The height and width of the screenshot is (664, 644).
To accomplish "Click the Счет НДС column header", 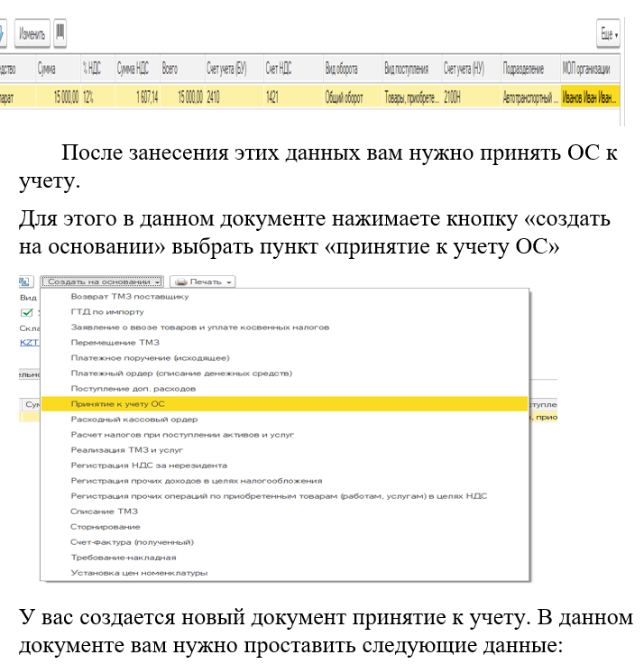I will point(293,69).
